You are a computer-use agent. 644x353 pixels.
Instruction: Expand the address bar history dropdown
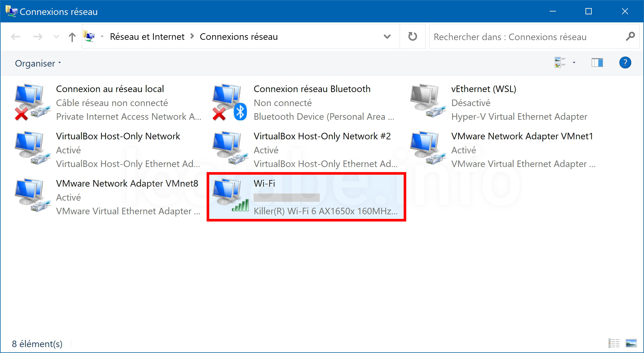[x=387, y=37]
